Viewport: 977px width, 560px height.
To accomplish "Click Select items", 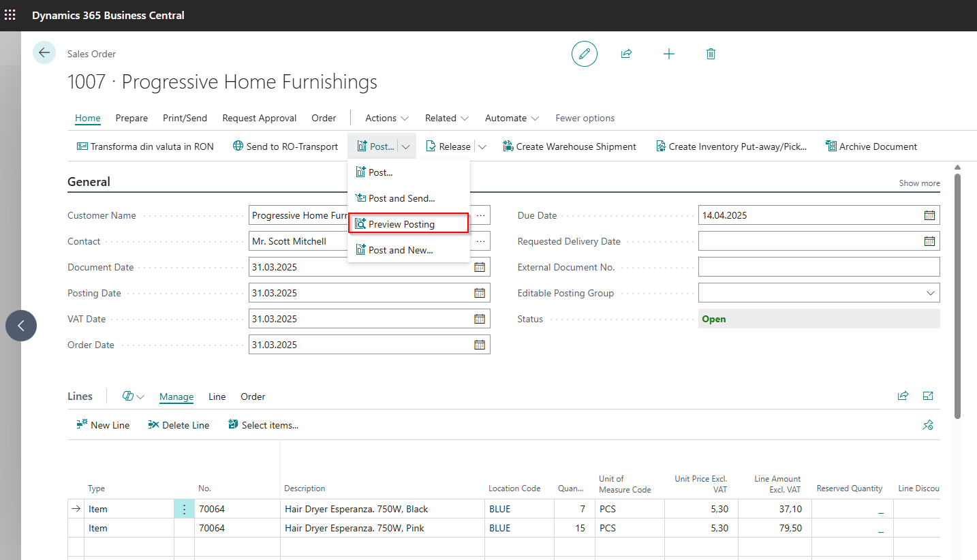I will click(263, 425).
